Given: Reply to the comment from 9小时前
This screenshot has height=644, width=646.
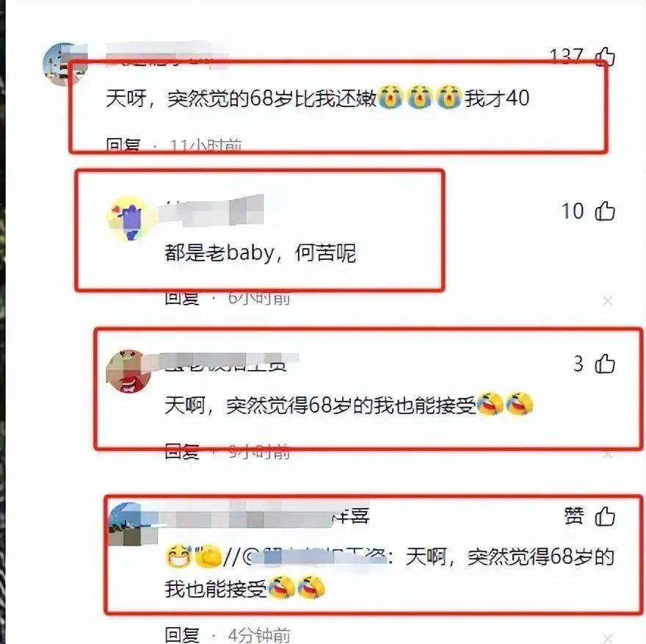Looking at the screenshot, I should tap(182, 451).
